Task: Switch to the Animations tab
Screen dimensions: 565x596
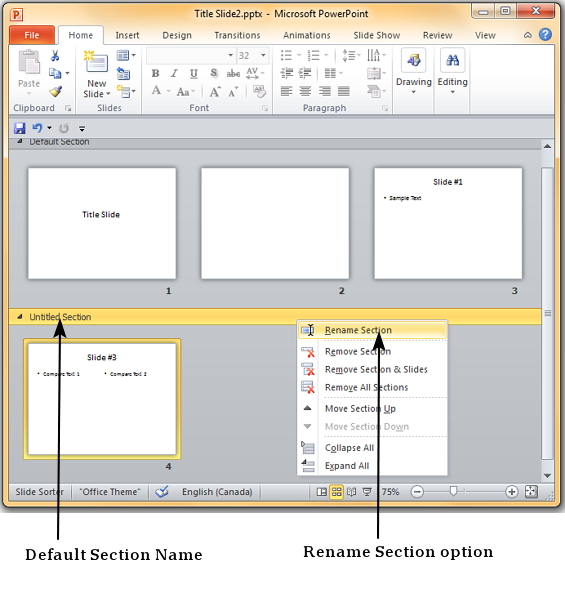Action: tap(306, 35)
